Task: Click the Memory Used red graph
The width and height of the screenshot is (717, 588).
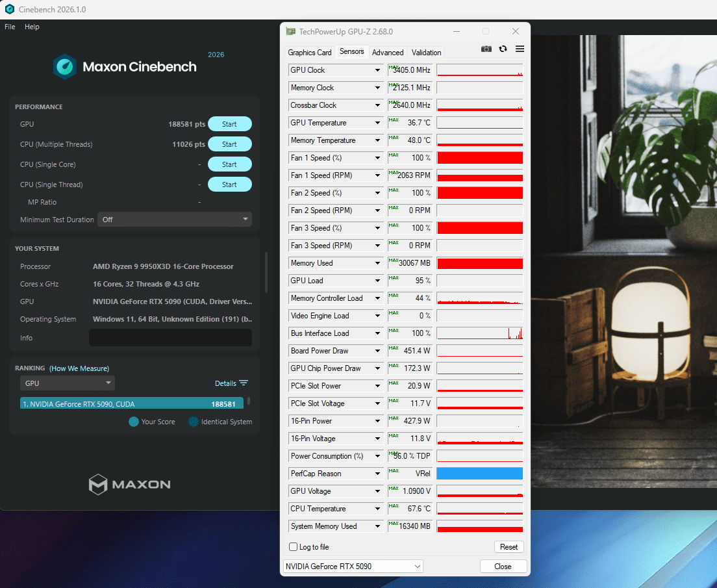Action: [480, 263]
